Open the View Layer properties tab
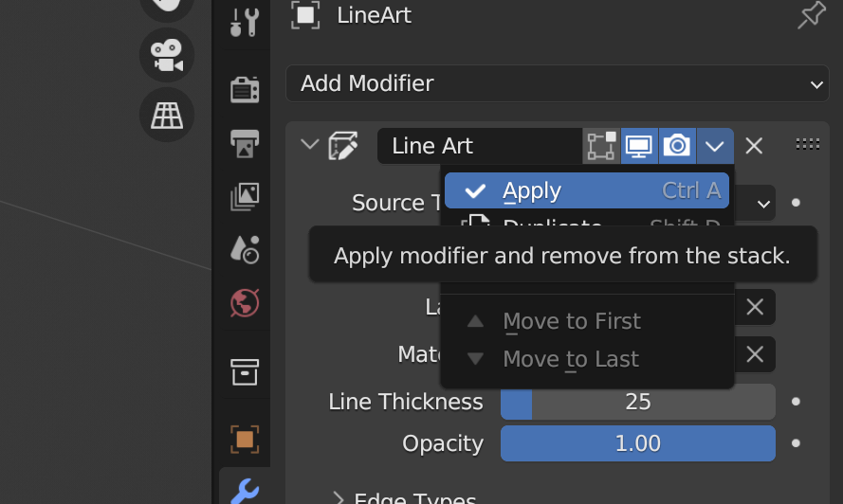 pyautogui.click(x=245, y=196)
